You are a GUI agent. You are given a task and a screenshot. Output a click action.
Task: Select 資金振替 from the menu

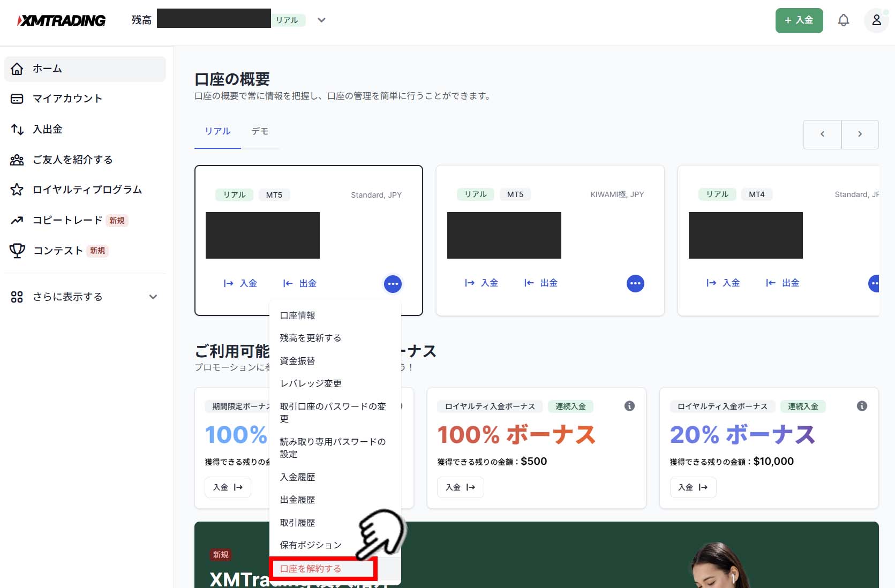[x=335, y=361]
